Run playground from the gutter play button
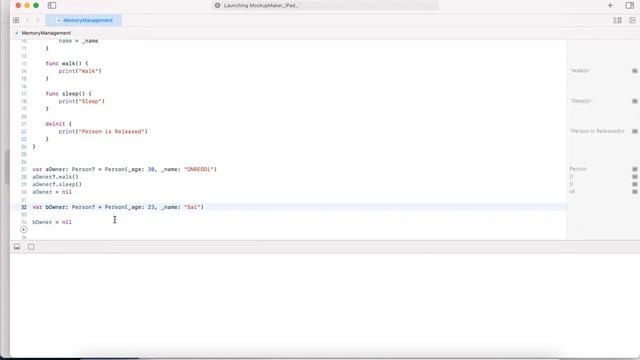Viewport: 640px width, 360px height. pos(24,229)
